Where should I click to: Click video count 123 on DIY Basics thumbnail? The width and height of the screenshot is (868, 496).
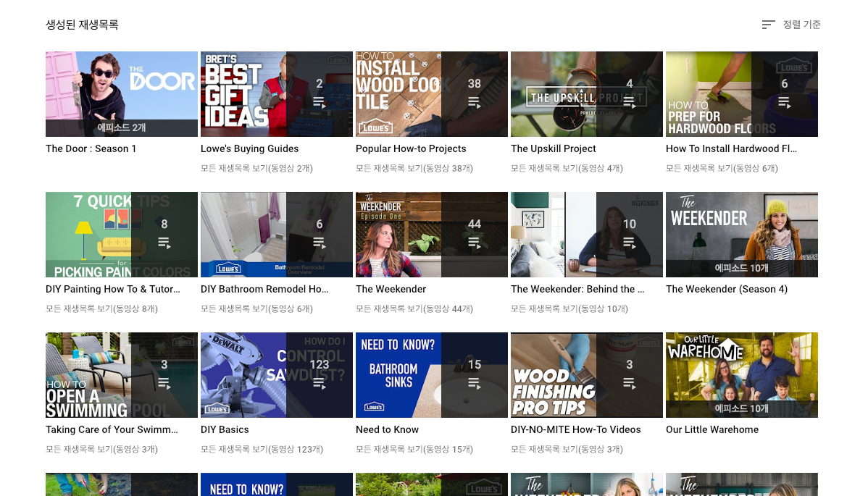coord(320,364)
